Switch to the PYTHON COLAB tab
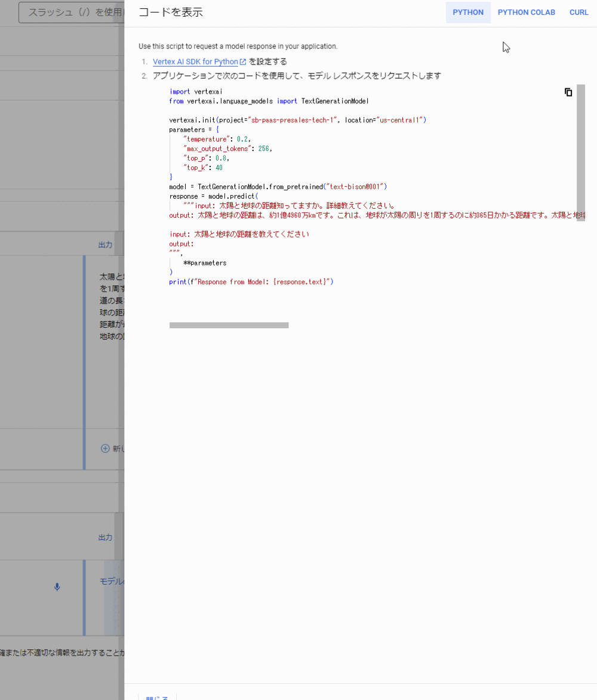597x700 pixels. tap(526, 12)
